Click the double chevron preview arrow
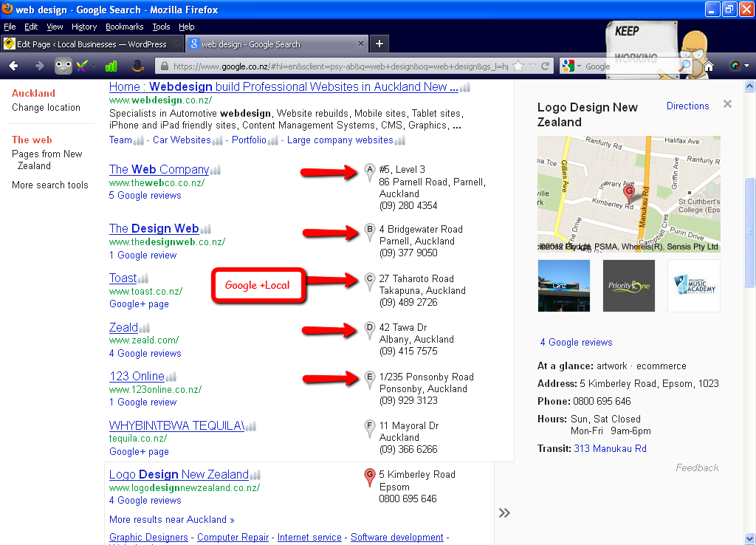The image size is (756, 545). coord(504,513)
